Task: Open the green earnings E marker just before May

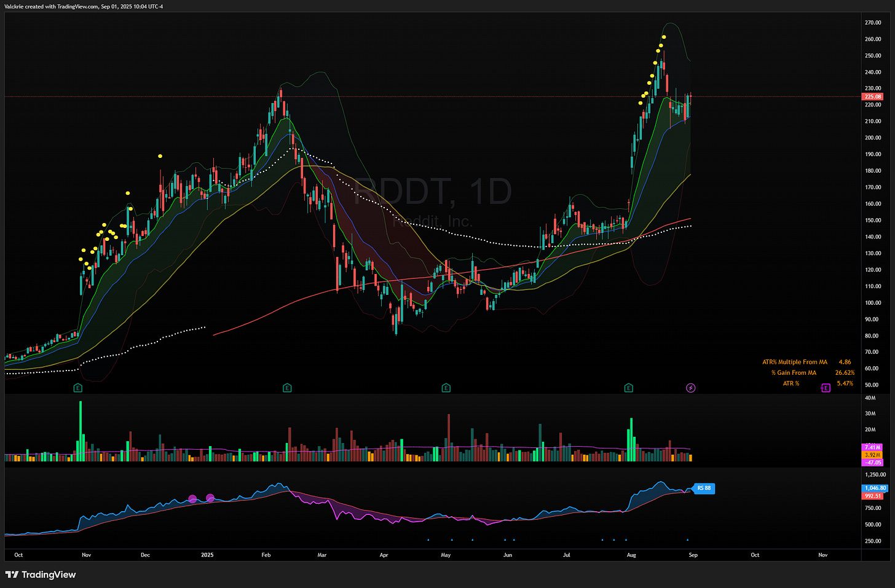Action: pos(446,388)
